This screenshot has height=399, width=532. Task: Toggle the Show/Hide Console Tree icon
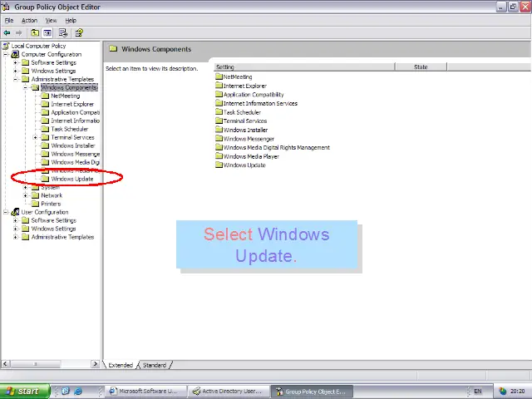(x=47, y=33)
